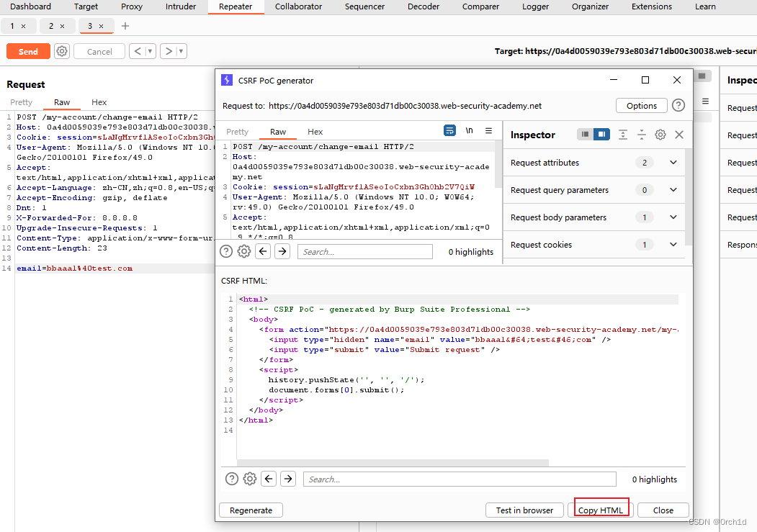Add a new Repeater tab
Viewport: 757px width, 532px height.
(x=125, y=26)
